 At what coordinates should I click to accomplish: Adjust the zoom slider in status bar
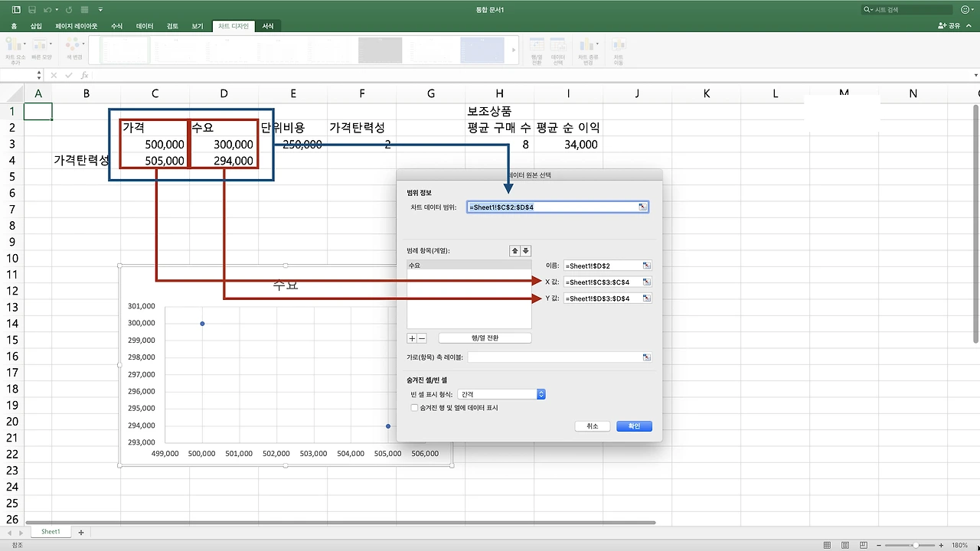click(916, 546)
